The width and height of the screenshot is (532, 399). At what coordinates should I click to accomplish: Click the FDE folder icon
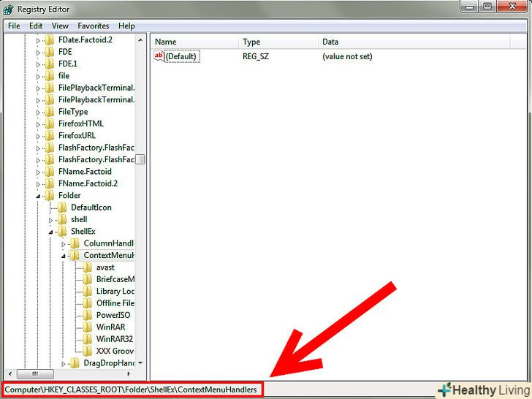tap(50, 52)
